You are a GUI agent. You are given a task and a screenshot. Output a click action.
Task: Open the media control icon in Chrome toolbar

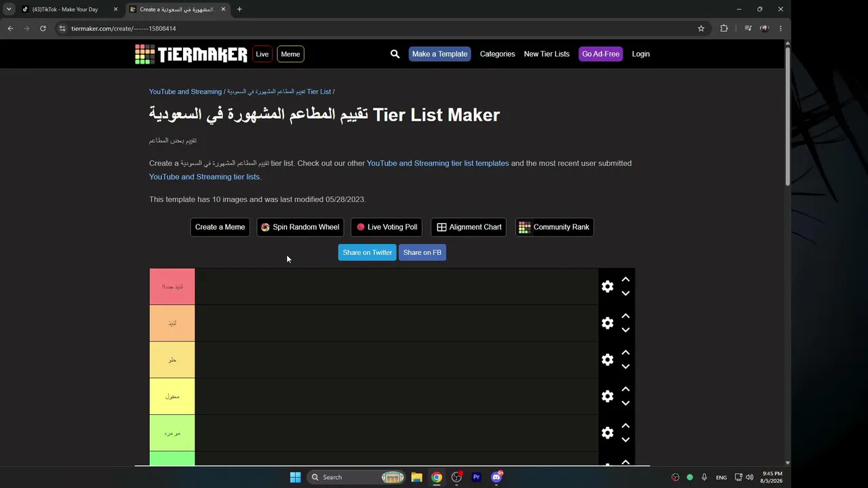pos(748,28)
